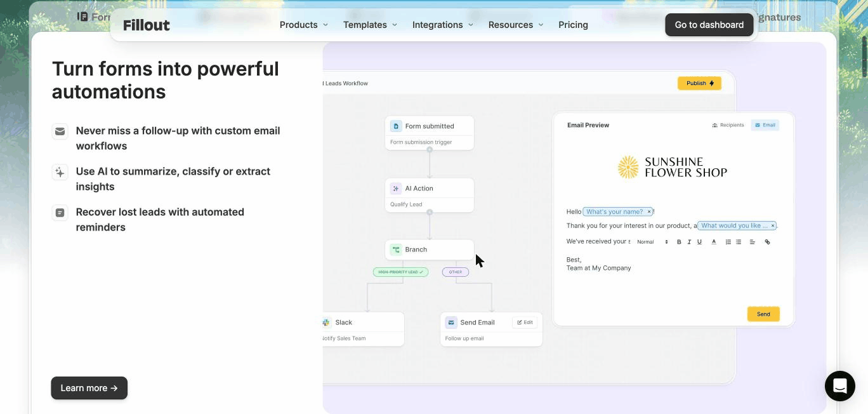The height and width of the screenshot is (414, 868).
Task: Switch to the Email tab in preview
Action: click(x=765, y=125)
